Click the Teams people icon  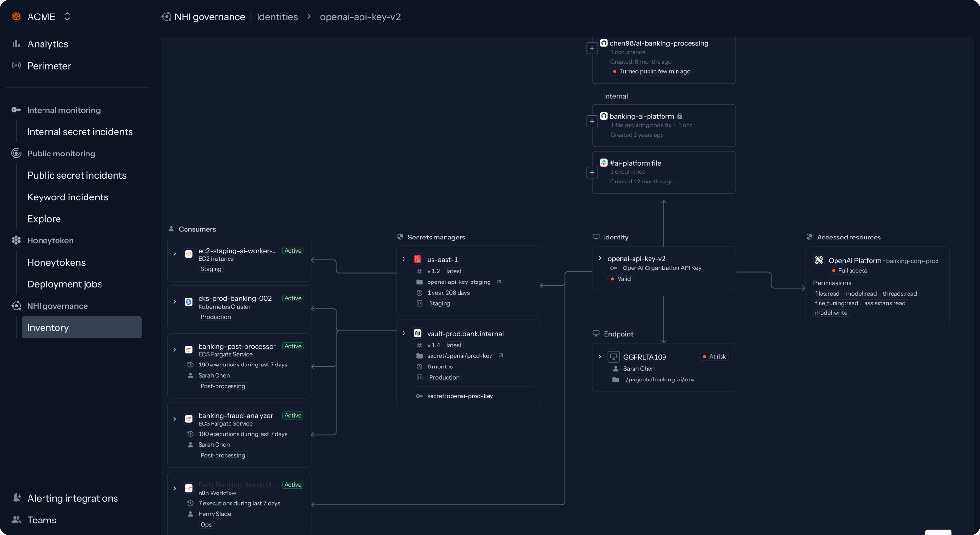click(16, 520)
